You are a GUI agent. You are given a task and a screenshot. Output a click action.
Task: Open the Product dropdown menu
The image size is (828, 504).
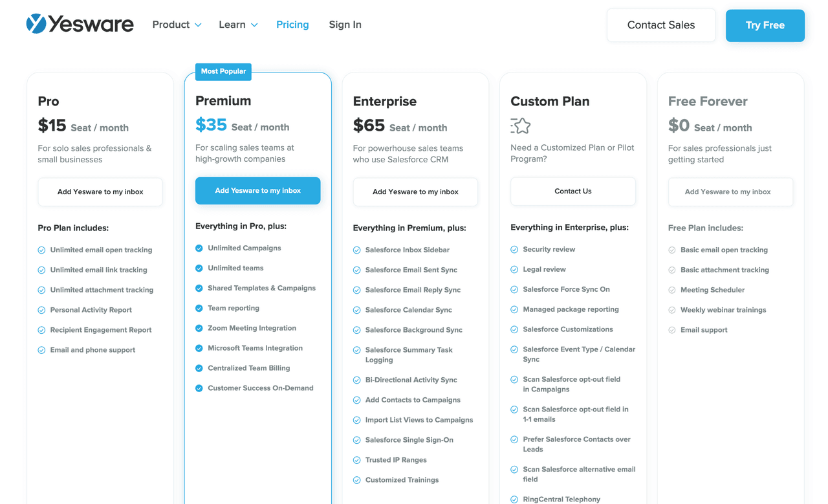(177, 25)
